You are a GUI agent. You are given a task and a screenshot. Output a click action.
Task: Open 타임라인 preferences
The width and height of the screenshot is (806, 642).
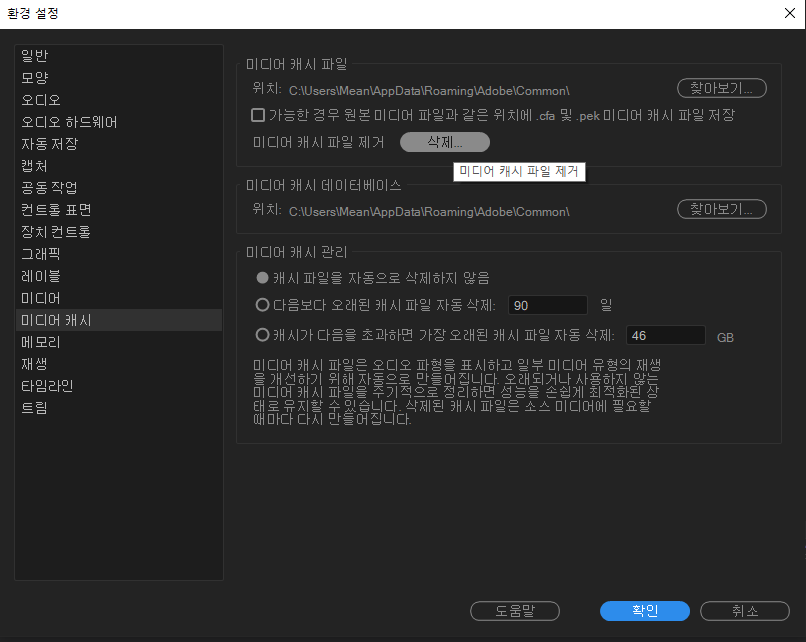pos(119,386)
